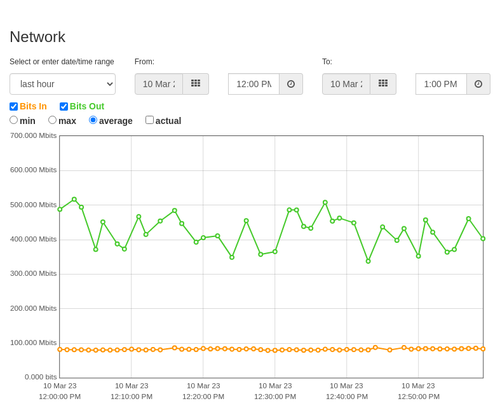Click the 100.000 Mbits axis label
Image resolution: width=500 pixels, height=403 pixels.
33,343
